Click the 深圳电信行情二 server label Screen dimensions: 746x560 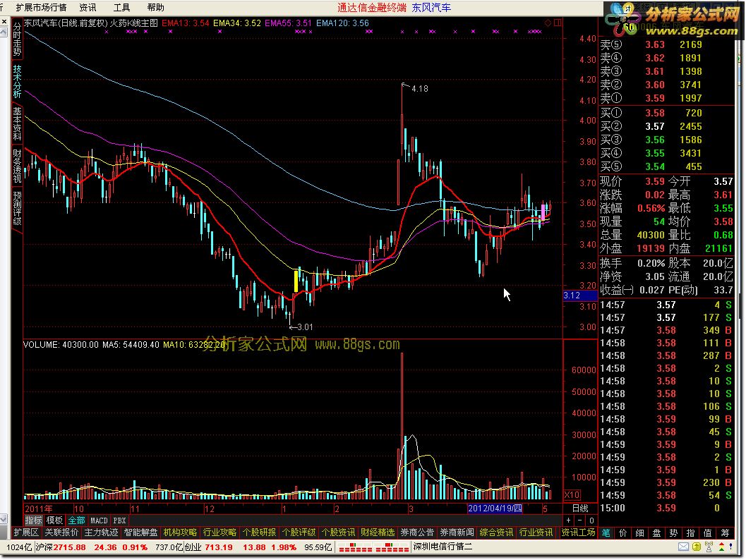click(443, 547)
